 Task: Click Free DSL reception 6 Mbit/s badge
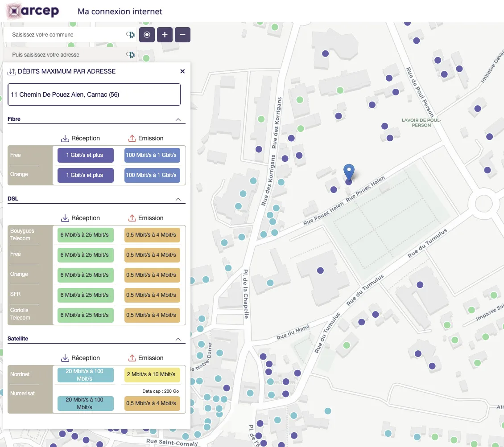point(86,255)
